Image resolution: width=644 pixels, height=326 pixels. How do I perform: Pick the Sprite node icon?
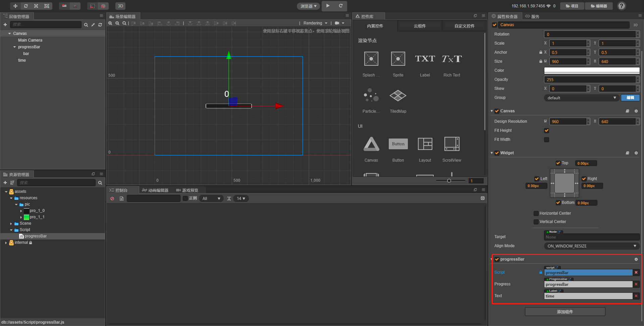click(x=398, y=59)
